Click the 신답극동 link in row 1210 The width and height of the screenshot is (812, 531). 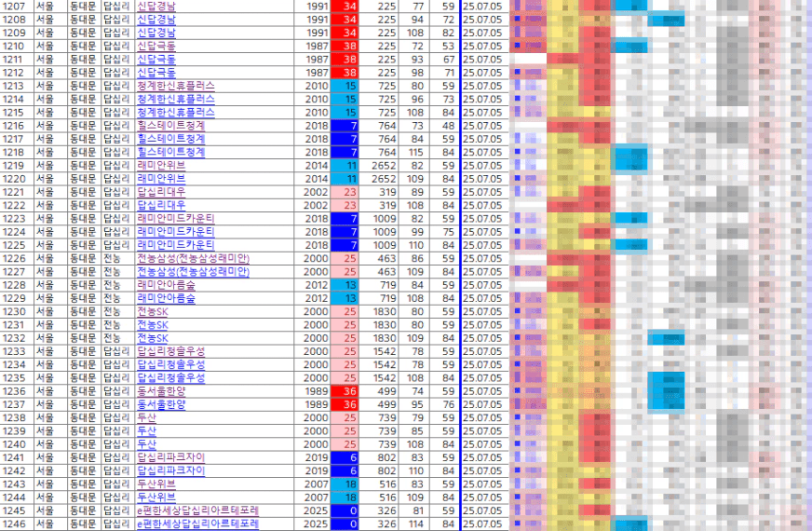coord(156,46)
